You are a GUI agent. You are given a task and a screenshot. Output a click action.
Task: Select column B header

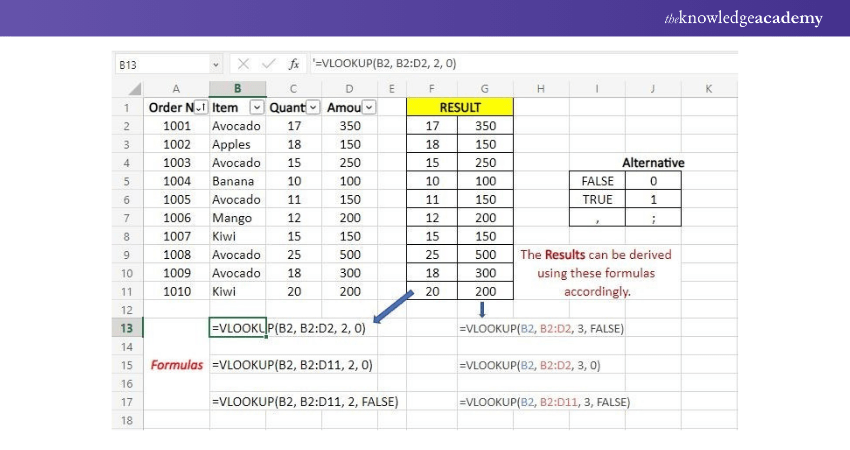(237, 88)
